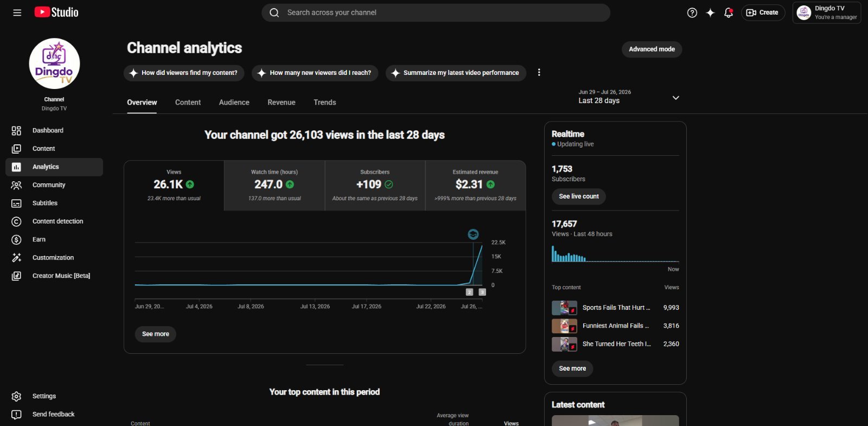The image size is (868, 426).
Task: Open the Dingdo TV account switcher
Action: [827, 12]
